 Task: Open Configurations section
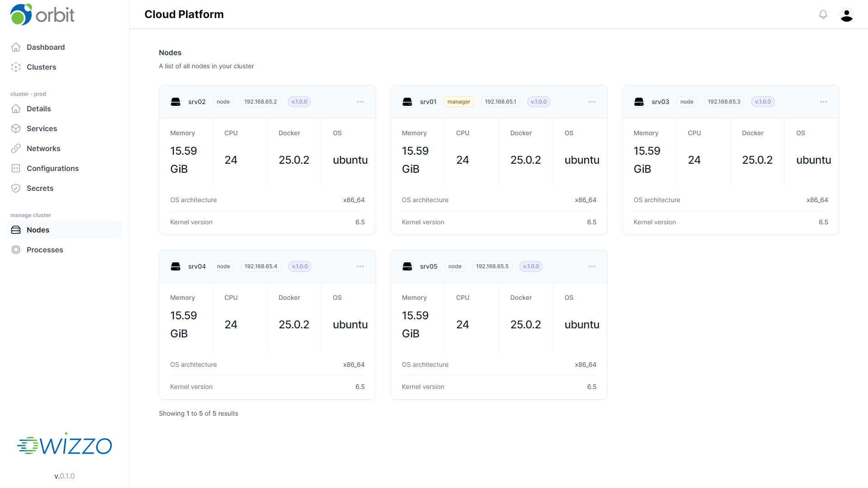(x=65, y=168)
